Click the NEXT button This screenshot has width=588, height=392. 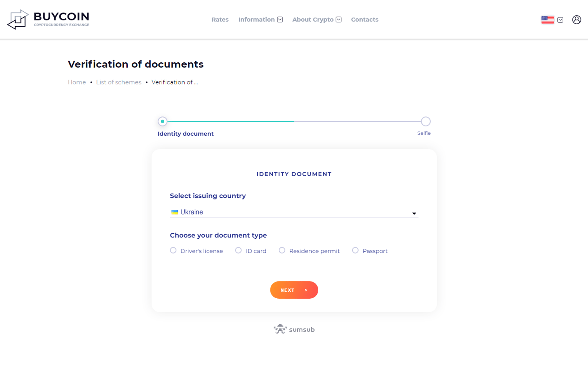(x=294, y=290)
